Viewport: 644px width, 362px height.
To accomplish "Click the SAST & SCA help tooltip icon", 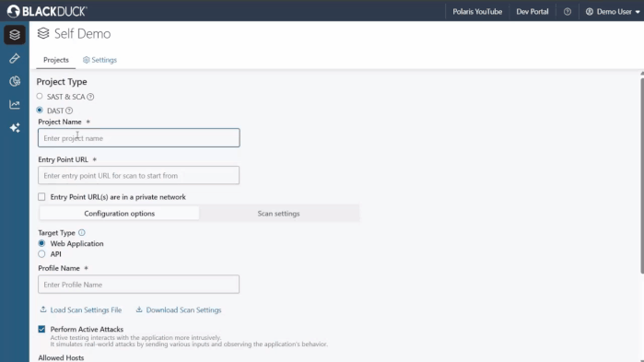I will 90,97.
